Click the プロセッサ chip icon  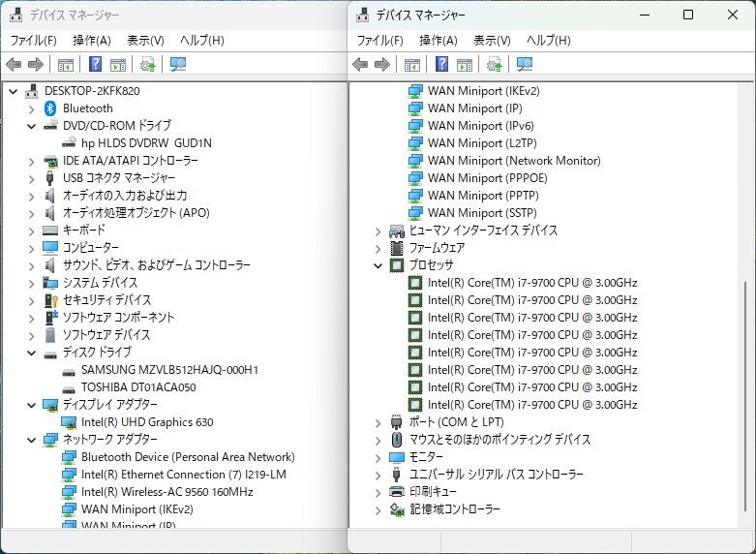(396, 265)
